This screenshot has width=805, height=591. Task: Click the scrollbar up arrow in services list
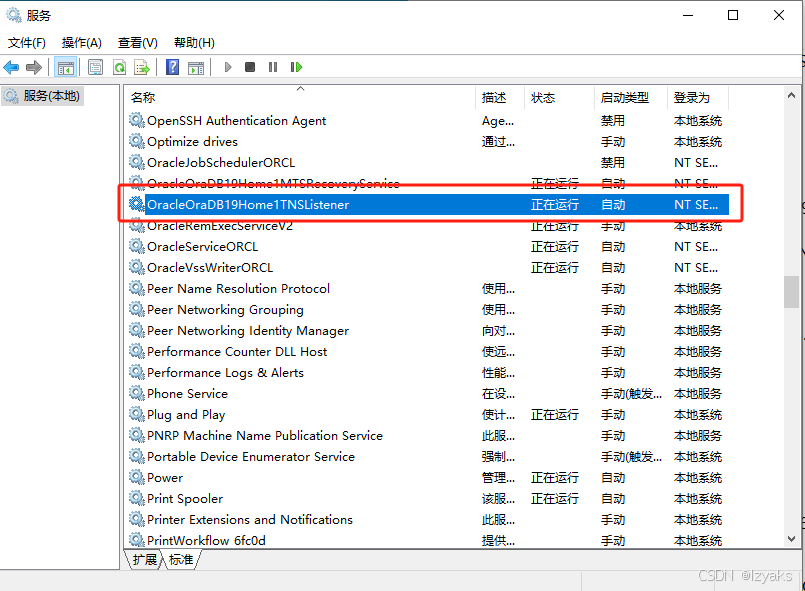pos(791,96)
